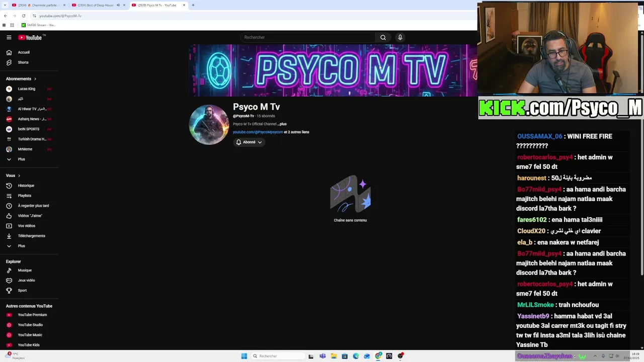The height and width of the screenshot is (362, 644).
Task: Click the PSYCO M TV channel banner
Action: coord(333,70)
